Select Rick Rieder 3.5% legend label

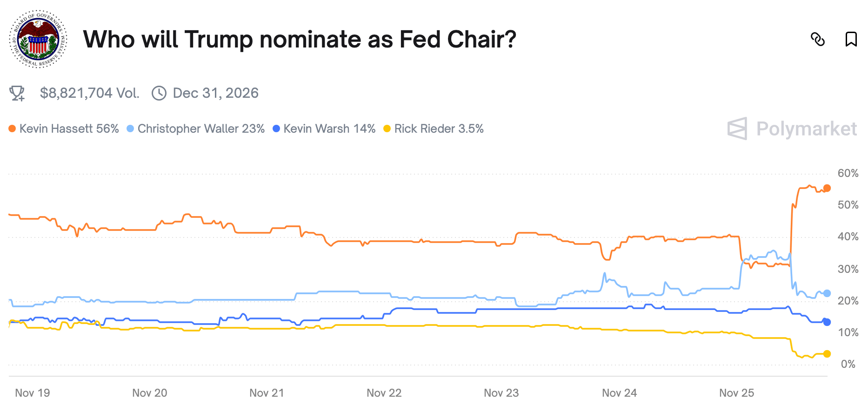pyautogui.click(x=439, y=129)
